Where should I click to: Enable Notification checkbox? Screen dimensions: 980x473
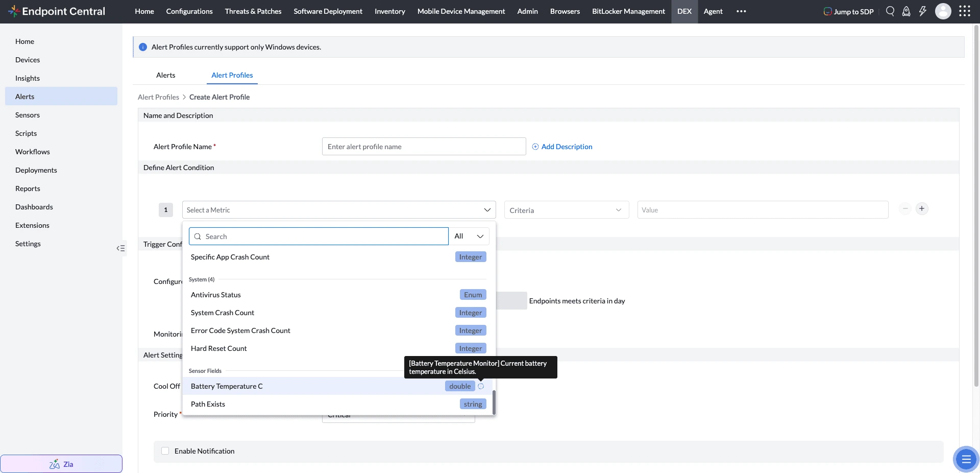tap(165, 451)
